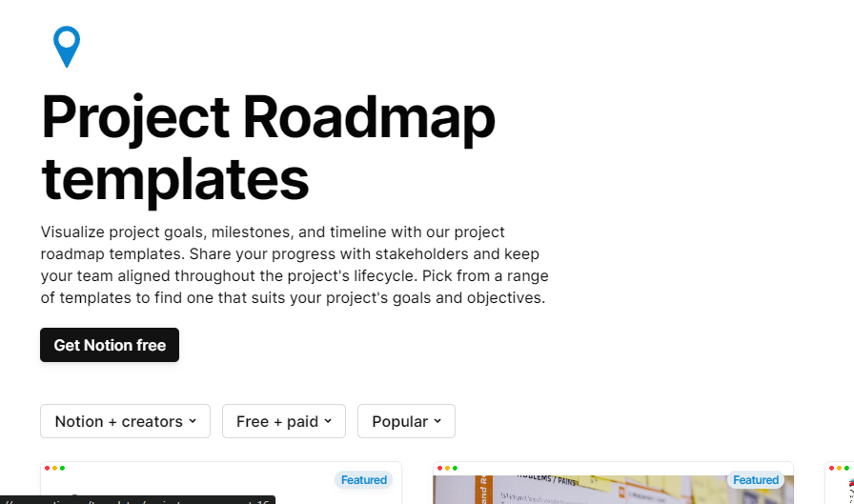Viewport: 854px width, 504px height.
Task: Click the chevron in Notion + creators
Action: point(193,421)
